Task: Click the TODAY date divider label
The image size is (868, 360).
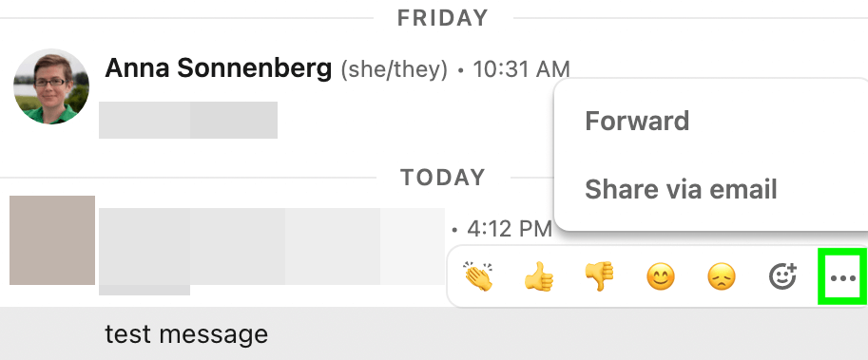Action: 443,178
